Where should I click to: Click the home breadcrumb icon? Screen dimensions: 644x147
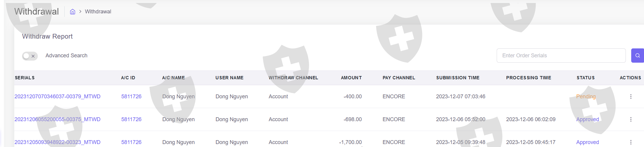click(x=73, y=12)
